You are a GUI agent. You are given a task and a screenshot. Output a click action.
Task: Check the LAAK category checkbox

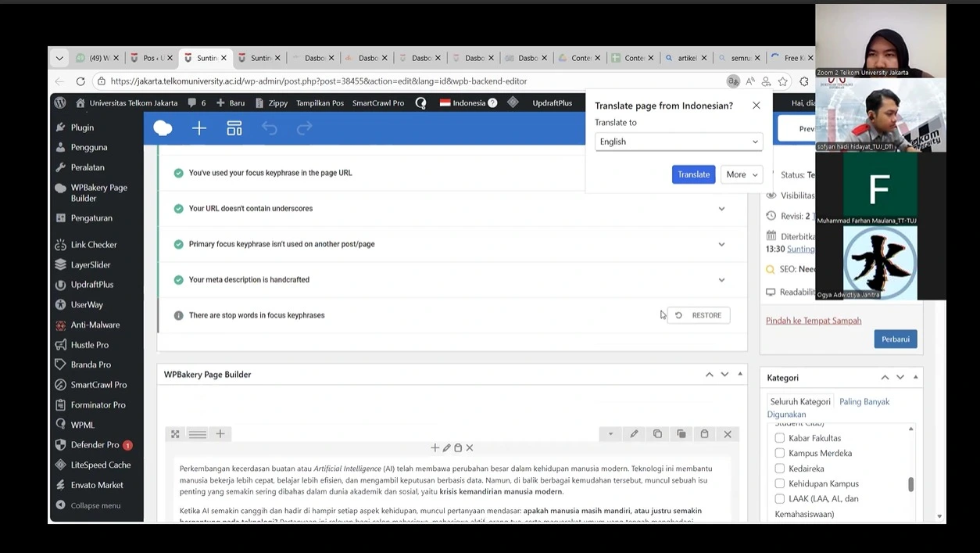779,498
